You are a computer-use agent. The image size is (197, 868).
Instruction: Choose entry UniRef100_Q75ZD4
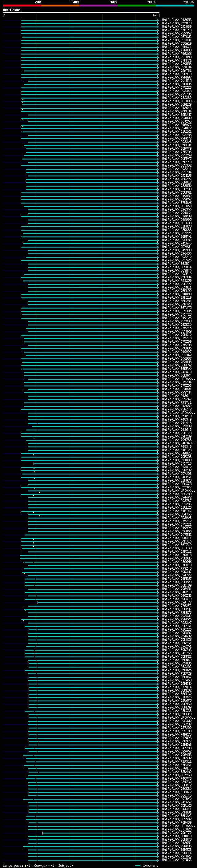tap(176, 382)
